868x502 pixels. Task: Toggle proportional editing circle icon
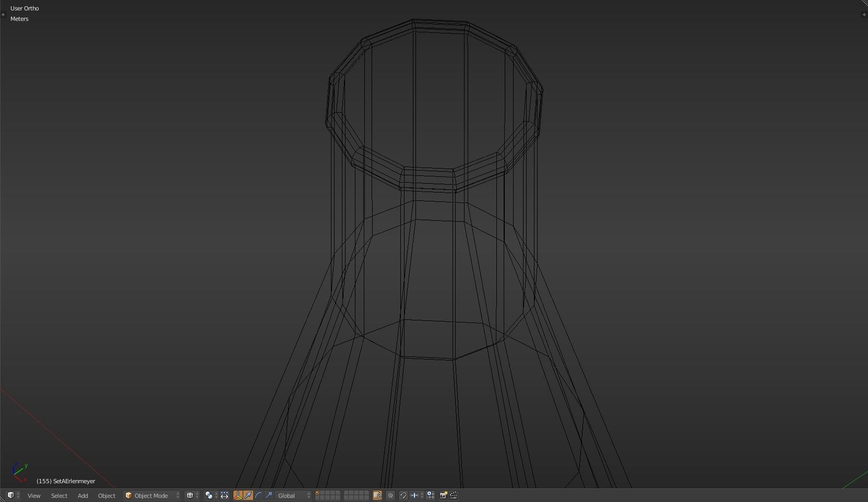(390, 495)
